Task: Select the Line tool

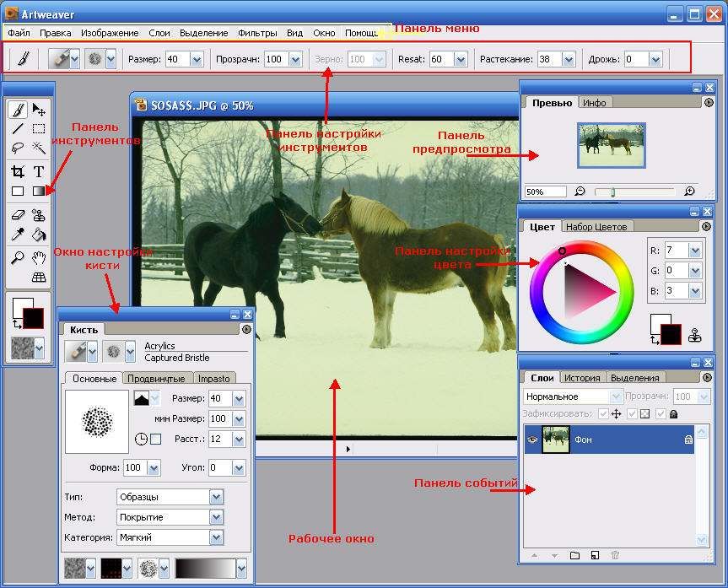Action: (x=18, y=129)
